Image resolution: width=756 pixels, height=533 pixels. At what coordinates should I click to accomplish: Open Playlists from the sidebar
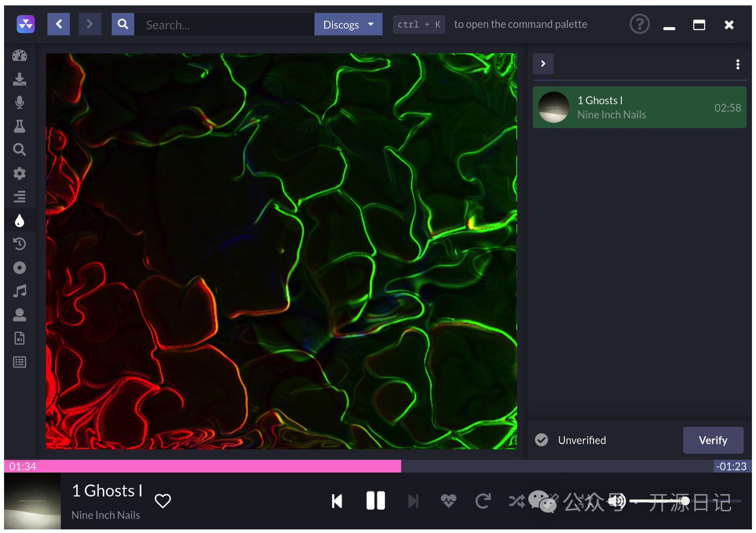(19, 362)
